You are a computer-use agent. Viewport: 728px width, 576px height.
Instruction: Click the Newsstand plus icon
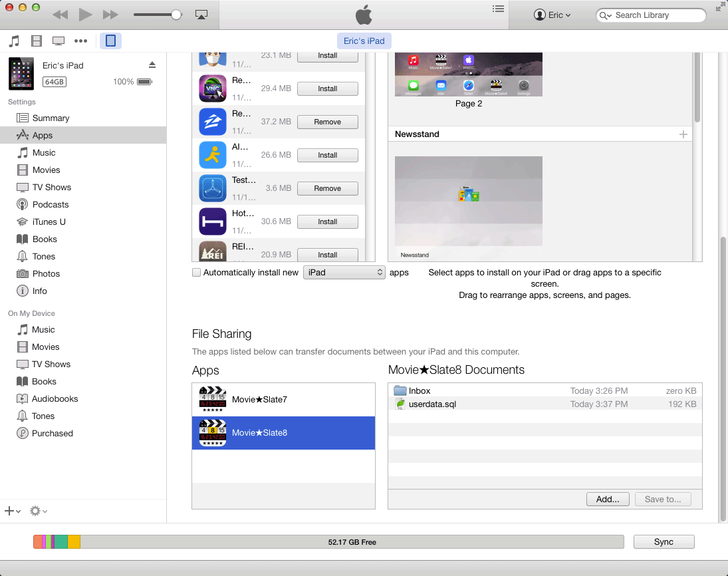683,134
